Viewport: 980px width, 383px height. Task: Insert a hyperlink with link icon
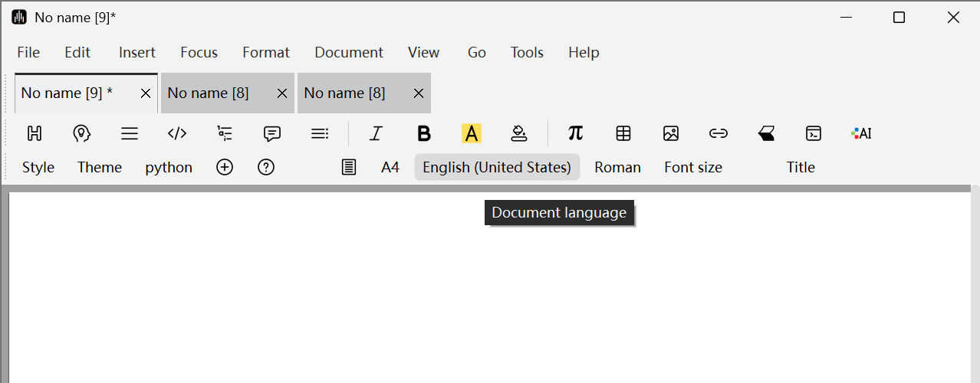(x=719, y=133)
